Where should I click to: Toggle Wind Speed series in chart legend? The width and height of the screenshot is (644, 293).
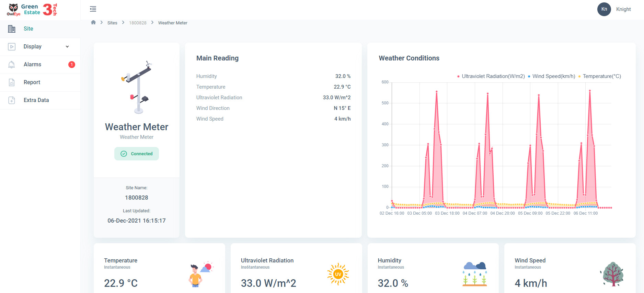tap(551, 76)
